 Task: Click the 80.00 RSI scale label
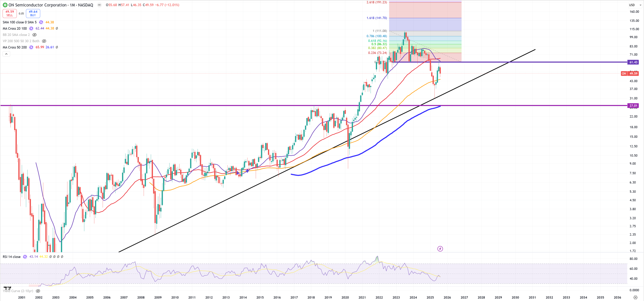pos(633,259)
